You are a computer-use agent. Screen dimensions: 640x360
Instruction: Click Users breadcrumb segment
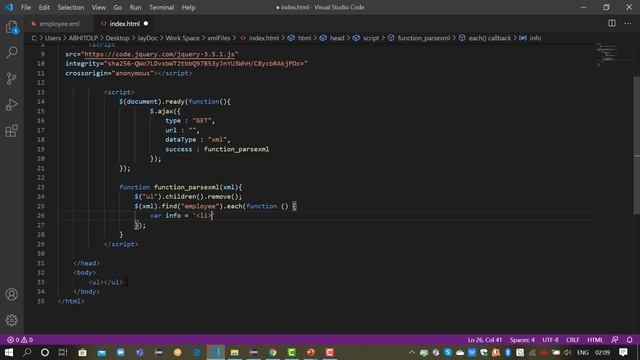pos(53,38)
